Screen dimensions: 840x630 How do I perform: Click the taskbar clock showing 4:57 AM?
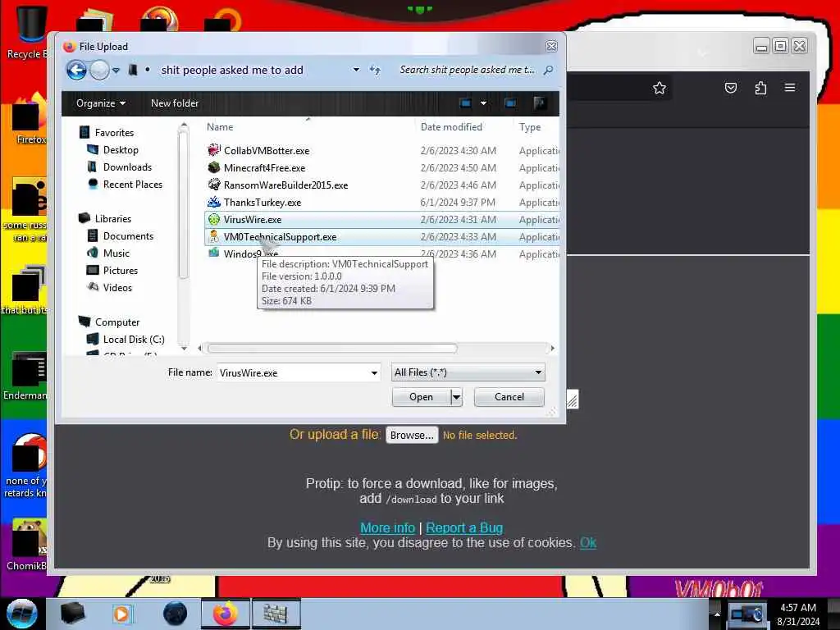pyautogui.click(x=797, y=614)
